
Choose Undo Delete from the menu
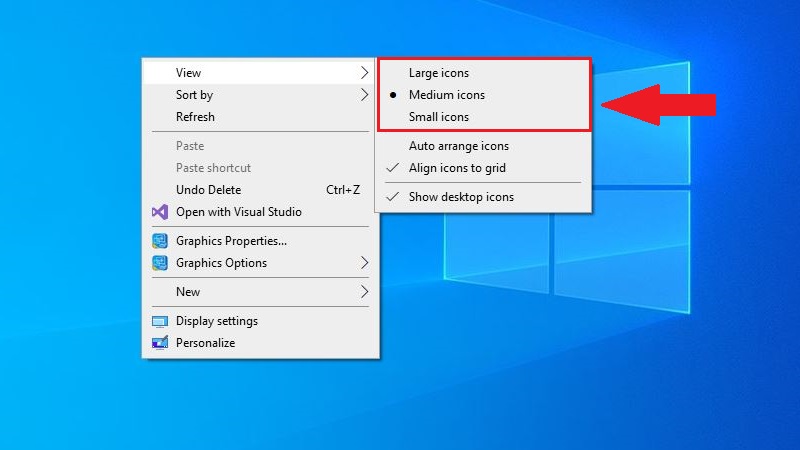(x=208, y=190)
